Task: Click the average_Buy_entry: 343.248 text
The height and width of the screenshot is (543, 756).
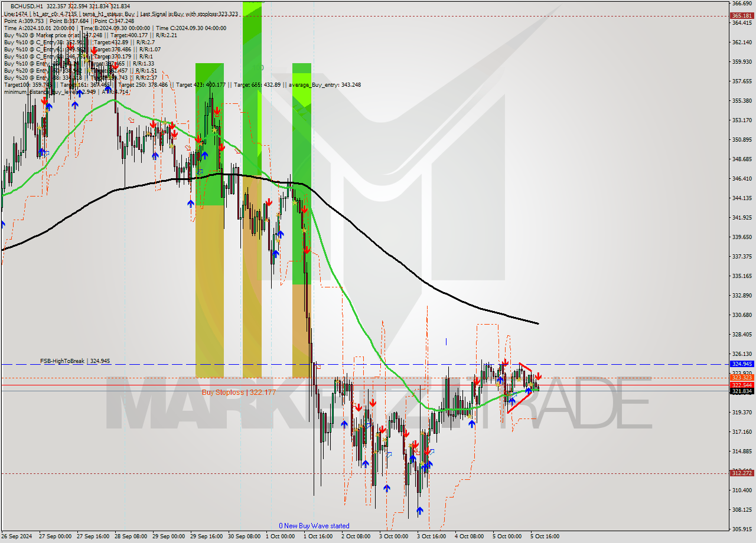Action: [x=325, y=84]
